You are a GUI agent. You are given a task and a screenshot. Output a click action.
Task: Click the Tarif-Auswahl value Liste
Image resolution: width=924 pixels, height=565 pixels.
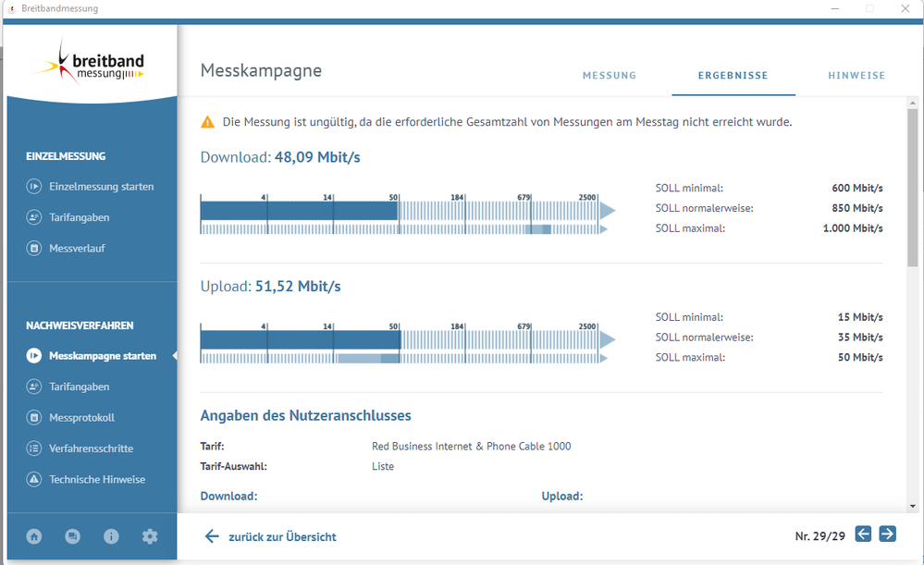(x=383, y=466)
